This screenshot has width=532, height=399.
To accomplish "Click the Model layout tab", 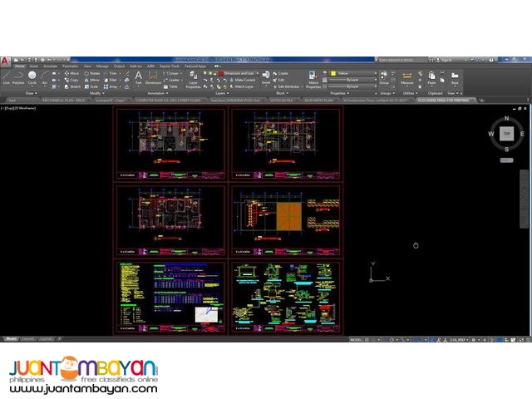I will (x=12, y=339).
